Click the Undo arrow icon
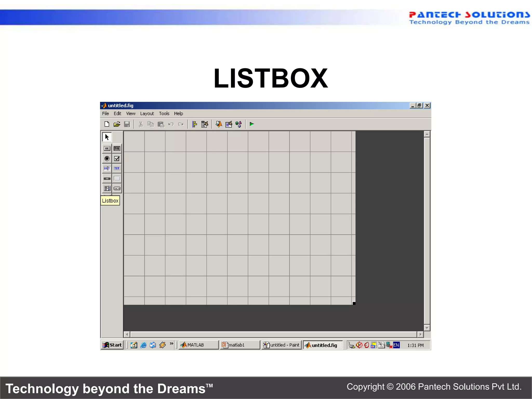Screen dimensions: 532x399 tap(171, 124)
